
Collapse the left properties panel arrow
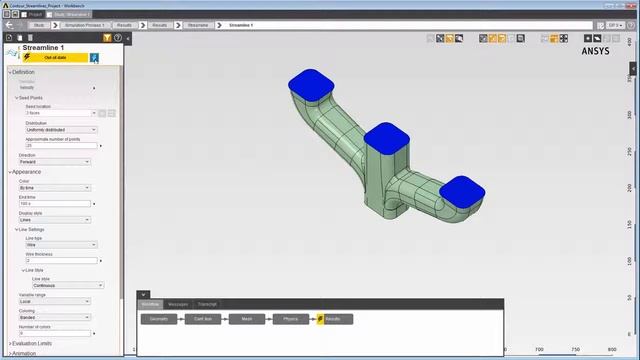pyautogui.click(x=128, y=38)
